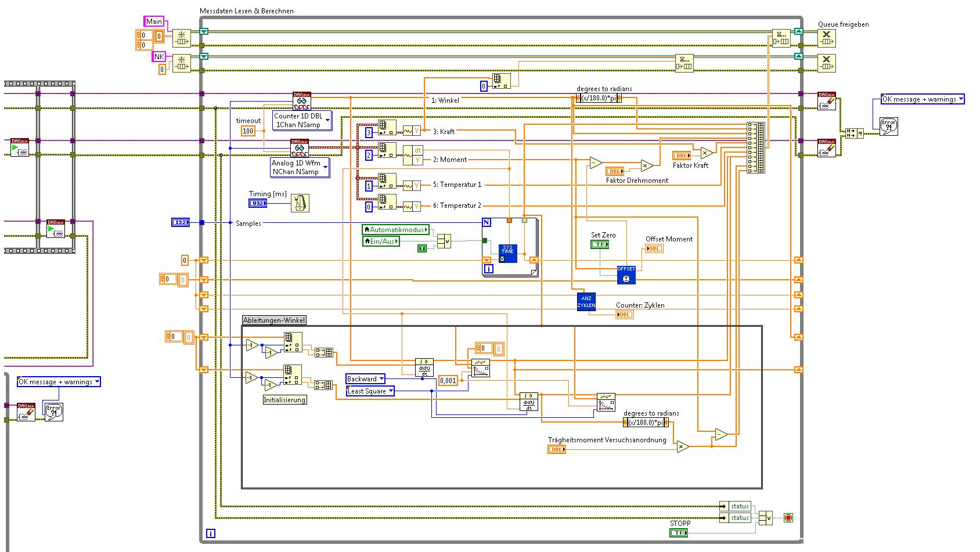Viewport: 980px width, 552px height.
Task: Select the Main string constant
Action: tap(154, 21)
